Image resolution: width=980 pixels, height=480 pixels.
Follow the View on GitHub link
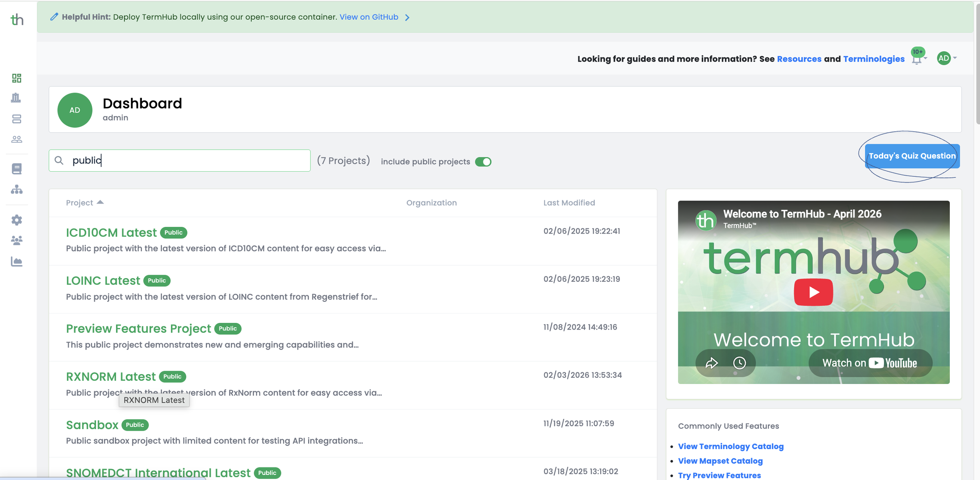(x=368, y=17)
